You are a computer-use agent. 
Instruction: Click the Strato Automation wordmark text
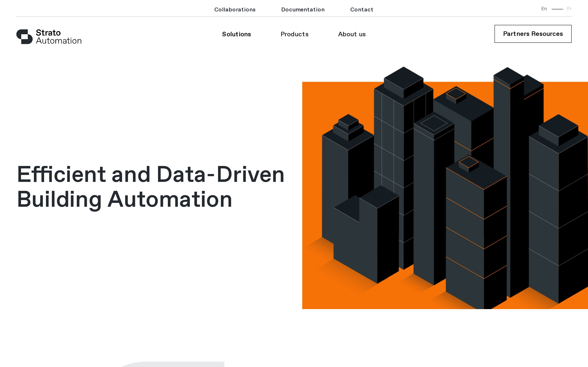[59, 37]
